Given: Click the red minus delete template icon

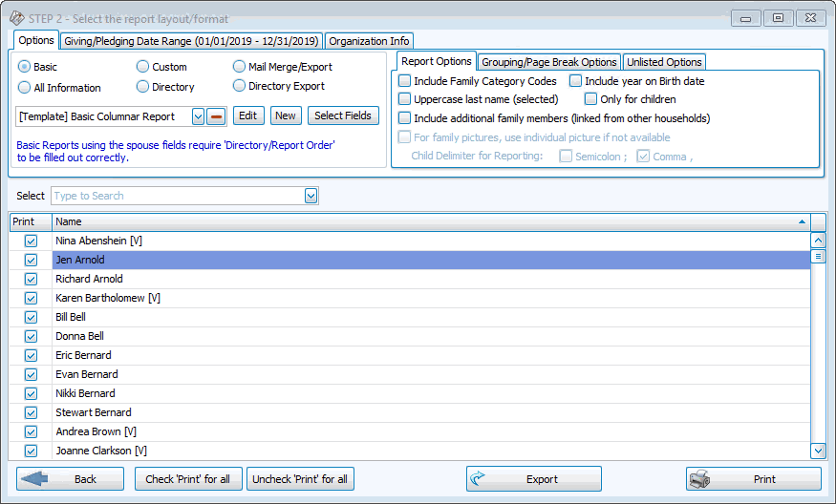Looking at the screenshot, I should coord(217,116).
